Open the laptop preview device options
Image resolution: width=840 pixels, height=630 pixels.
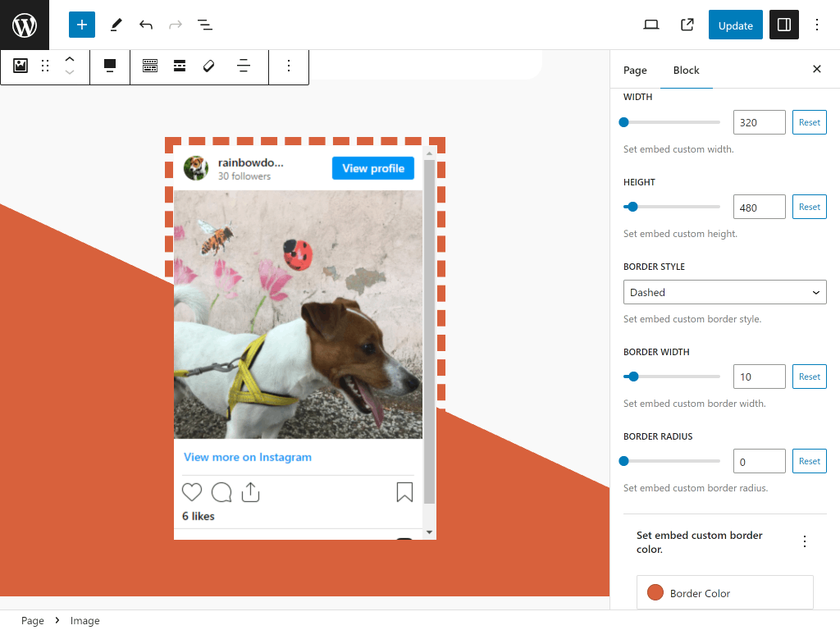click(x=651, y=25)
